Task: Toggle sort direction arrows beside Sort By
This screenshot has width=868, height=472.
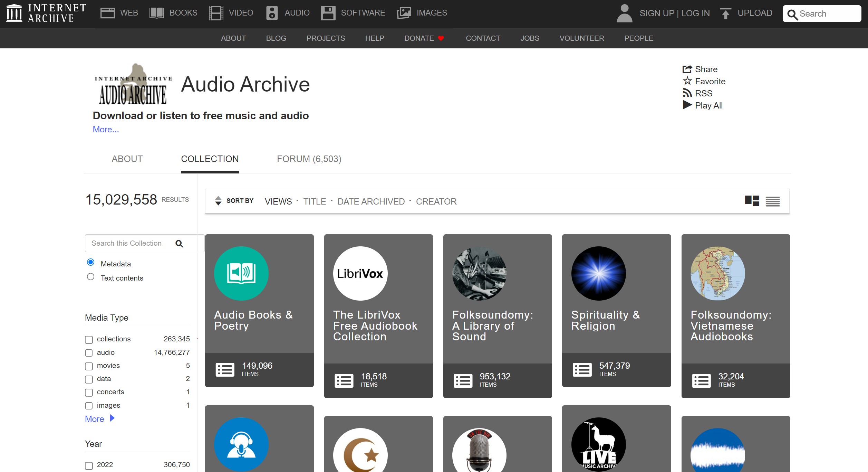Action: click(x=218, y=201)
